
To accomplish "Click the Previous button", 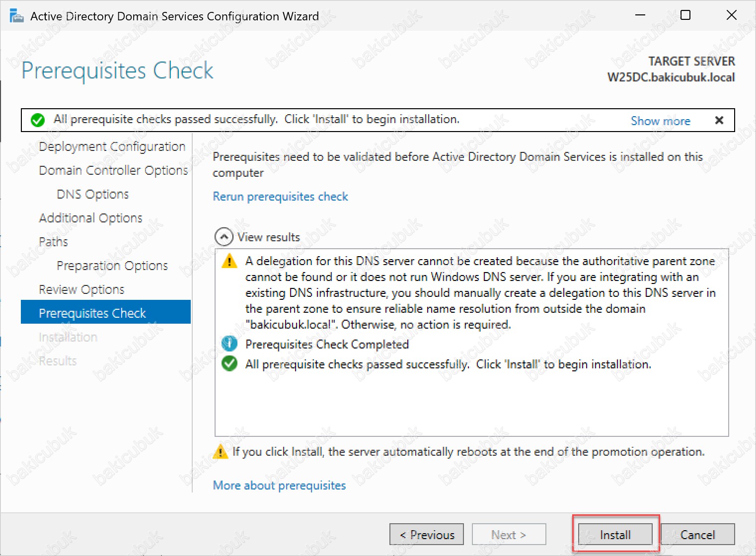I will coord(427,535).
